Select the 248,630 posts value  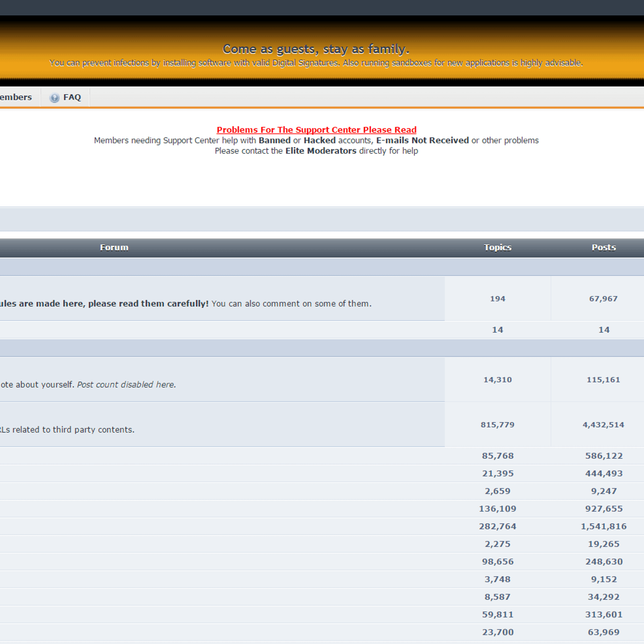pos(604,561)
